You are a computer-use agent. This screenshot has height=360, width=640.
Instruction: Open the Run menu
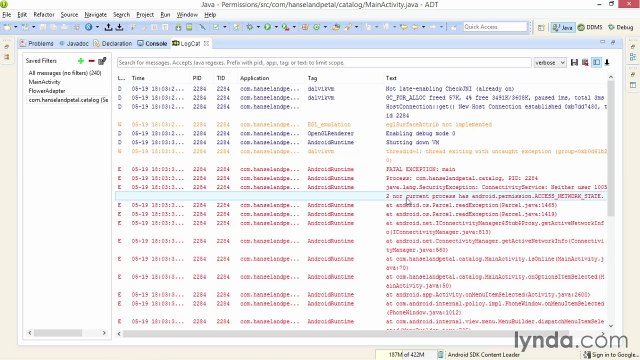pyautogui.click(x=165, y=15)
